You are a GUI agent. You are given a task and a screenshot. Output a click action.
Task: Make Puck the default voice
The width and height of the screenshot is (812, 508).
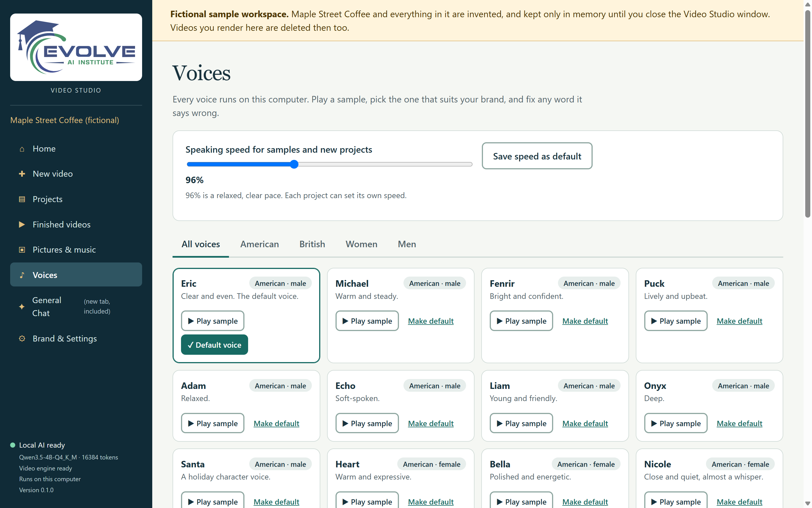pyautogui.click(x=739, y=321)
